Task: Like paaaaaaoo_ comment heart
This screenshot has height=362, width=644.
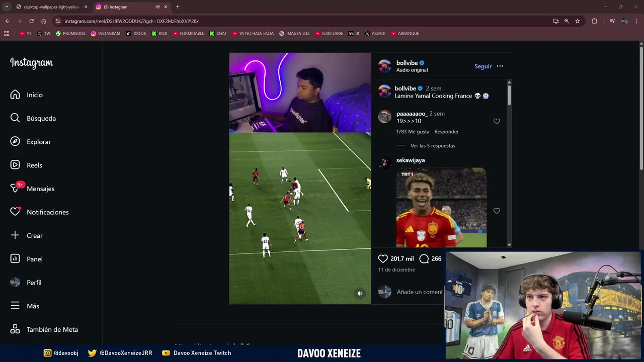Action: (497, 121)
